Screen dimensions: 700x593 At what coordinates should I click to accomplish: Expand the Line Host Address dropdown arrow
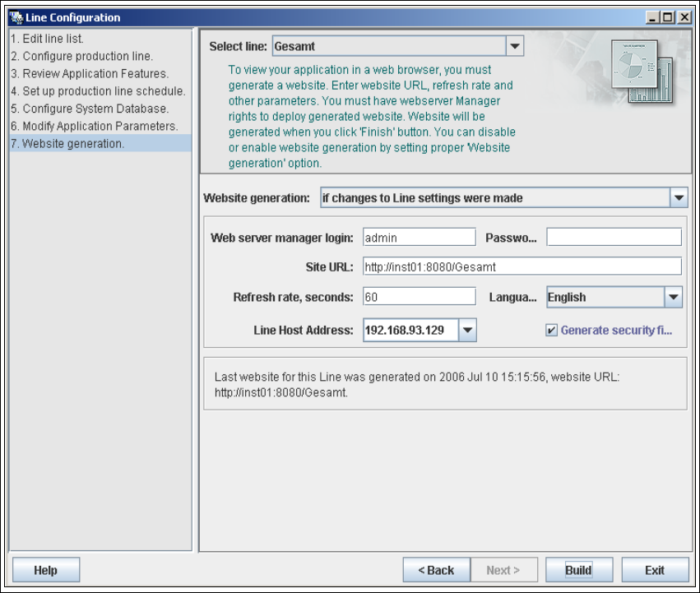467,330
